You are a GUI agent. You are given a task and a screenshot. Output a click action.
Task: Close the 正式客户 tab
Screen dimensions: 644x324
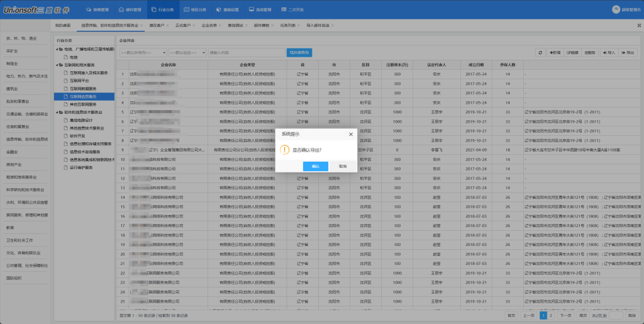click(194, 25)
